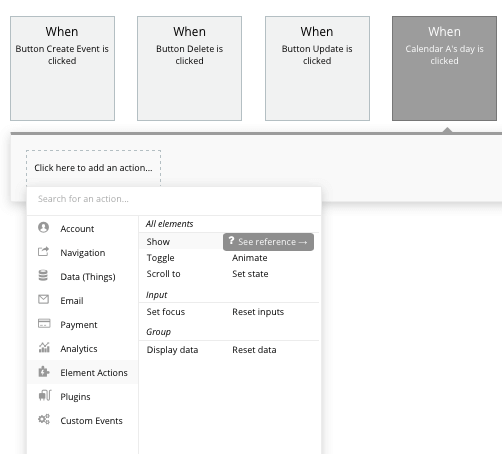Click the Plugins plug icon

point(45,396)
